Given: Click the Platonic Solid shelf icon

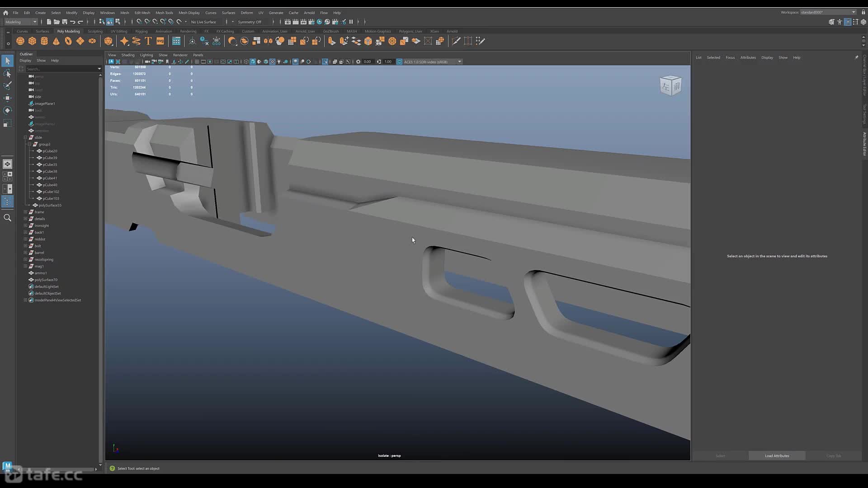Looking at the screenshot, I should pos(108,41).
